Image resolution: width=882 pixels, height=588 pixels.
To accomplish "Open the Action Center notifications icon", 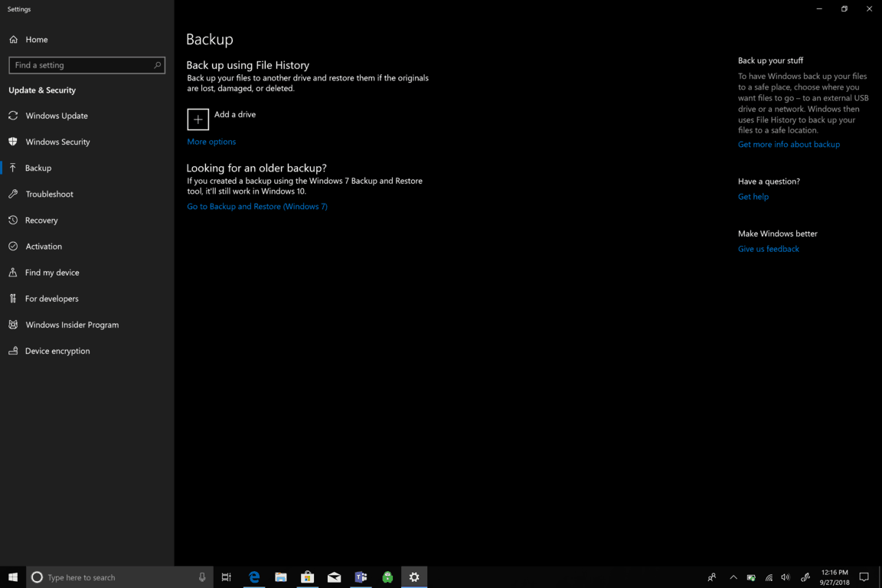I will click(864, 577).
